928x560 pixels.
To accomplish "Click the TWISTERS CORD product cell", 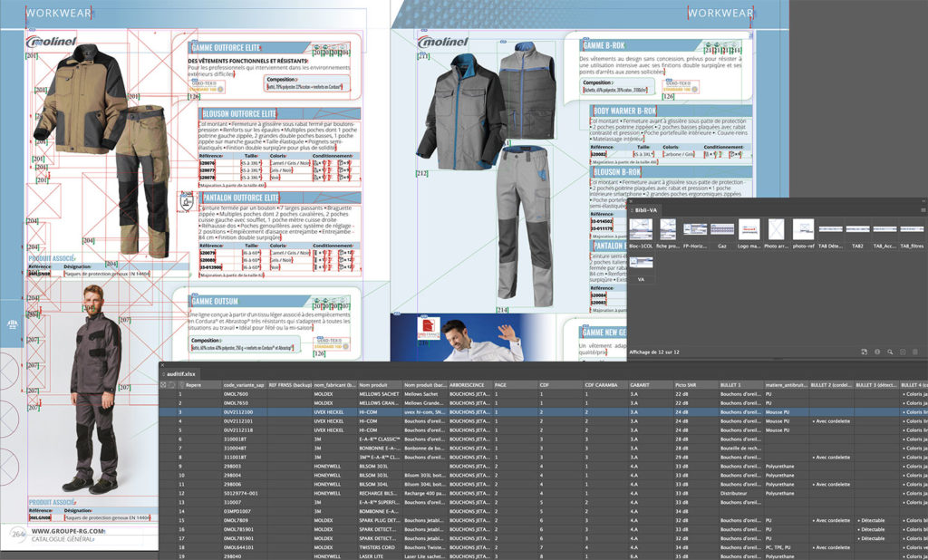I will coord(380,547).
